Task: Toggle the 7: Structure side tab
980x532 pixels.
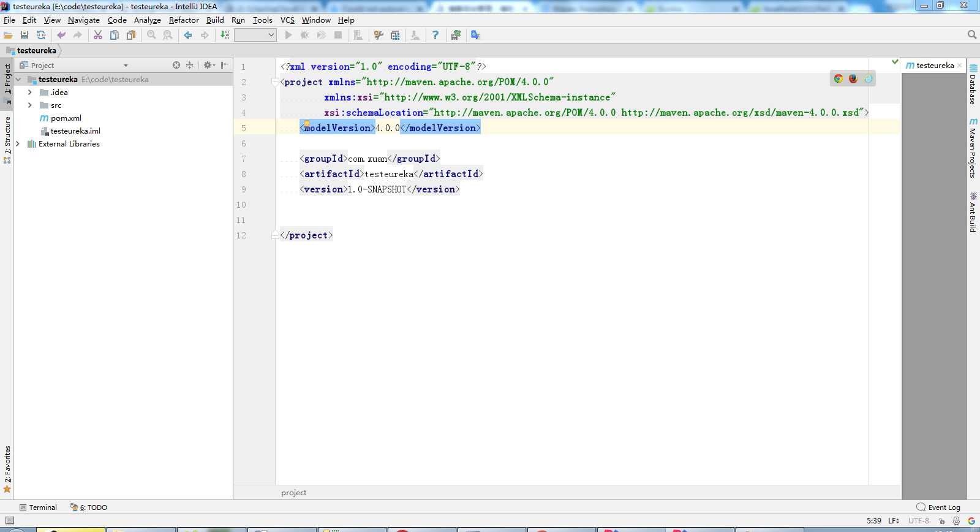Action: (x=7, y=140)
